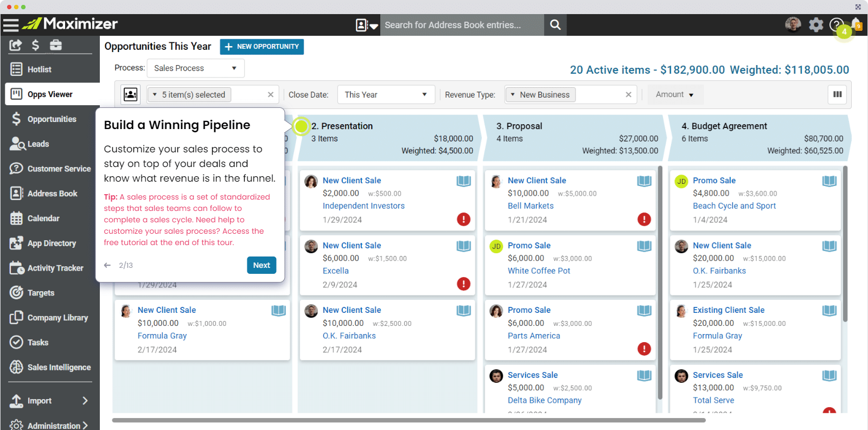The height and width of the screenshot is (430, 868).
Task: Click the red alert icon on Excella card
Action: [464, 284]
